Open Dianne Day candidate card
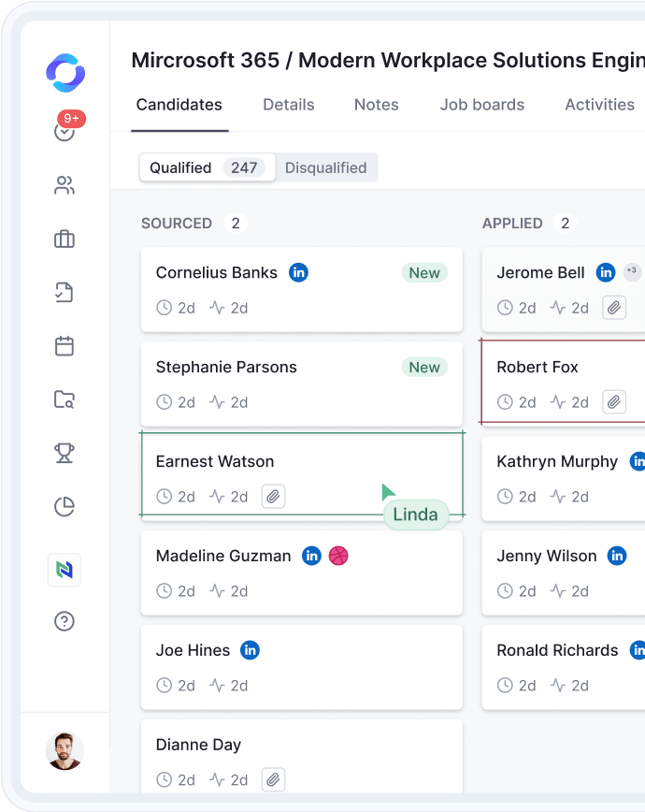 click(301, 756)
